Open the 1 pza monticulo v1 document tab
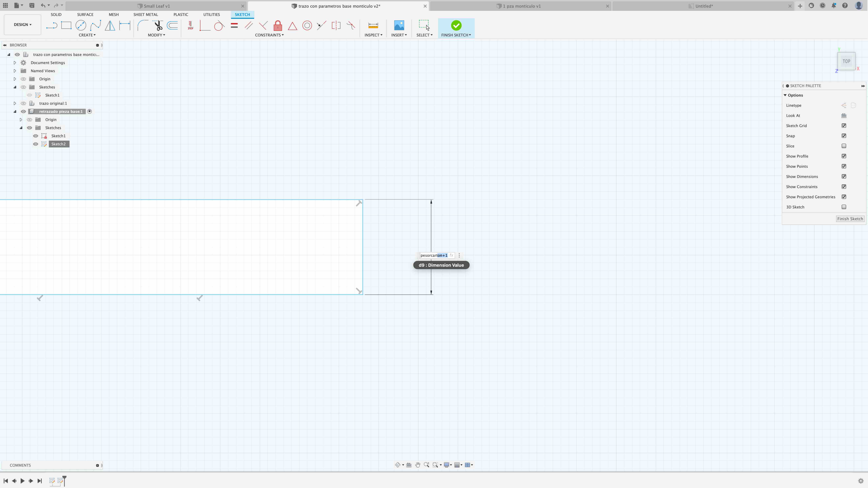The height and width of the screenshot is (488, 868). point(521,6)
